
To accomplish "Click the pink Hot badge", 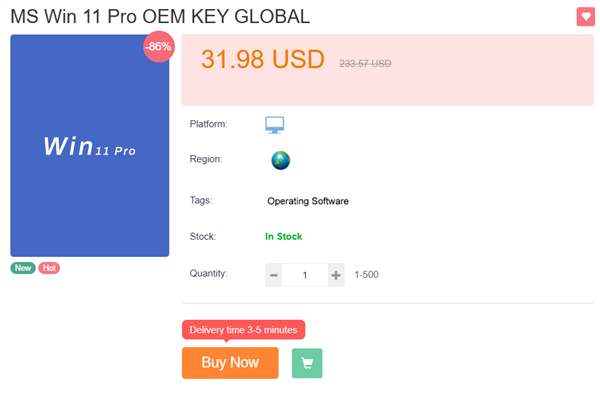I will (x=49, y=268).
